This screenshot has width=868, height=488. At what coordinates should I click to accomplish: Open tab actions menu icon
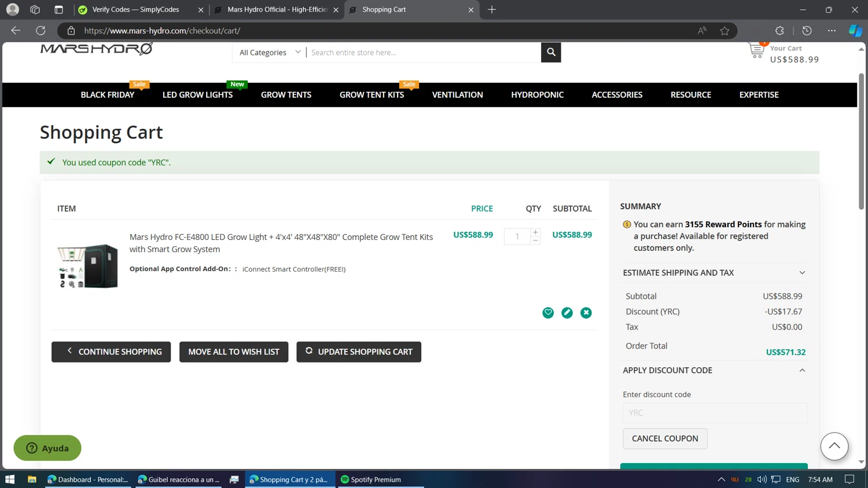[x=58, y=9]
